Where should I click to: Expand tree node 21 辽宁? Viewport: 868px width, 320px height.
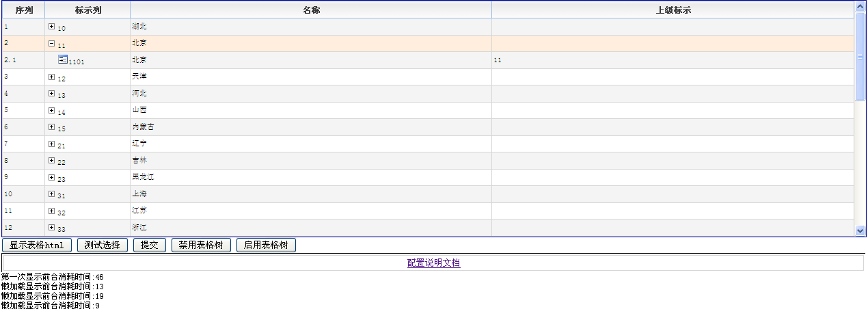coord(52,144)
